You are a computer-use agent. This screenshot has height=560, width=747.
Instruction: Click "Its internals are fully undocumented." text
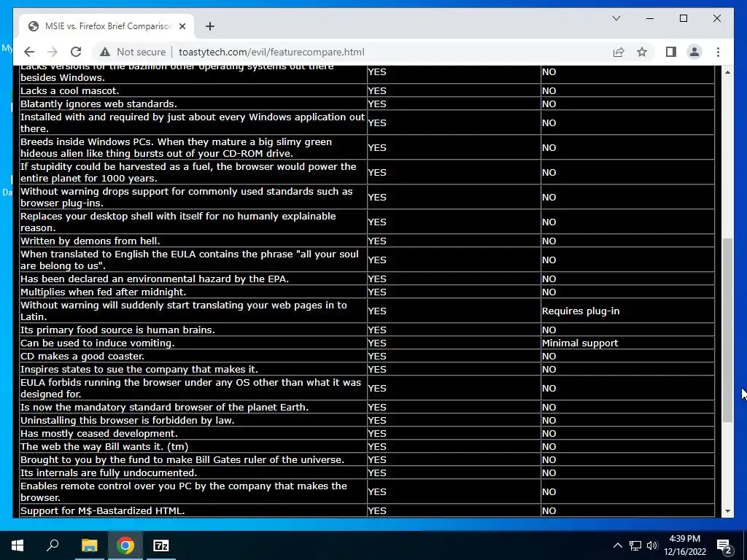[109, 472]
